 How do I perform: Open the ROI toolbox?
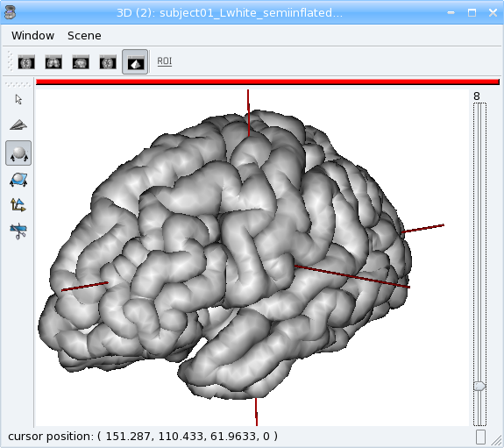[x=165, y=61]
